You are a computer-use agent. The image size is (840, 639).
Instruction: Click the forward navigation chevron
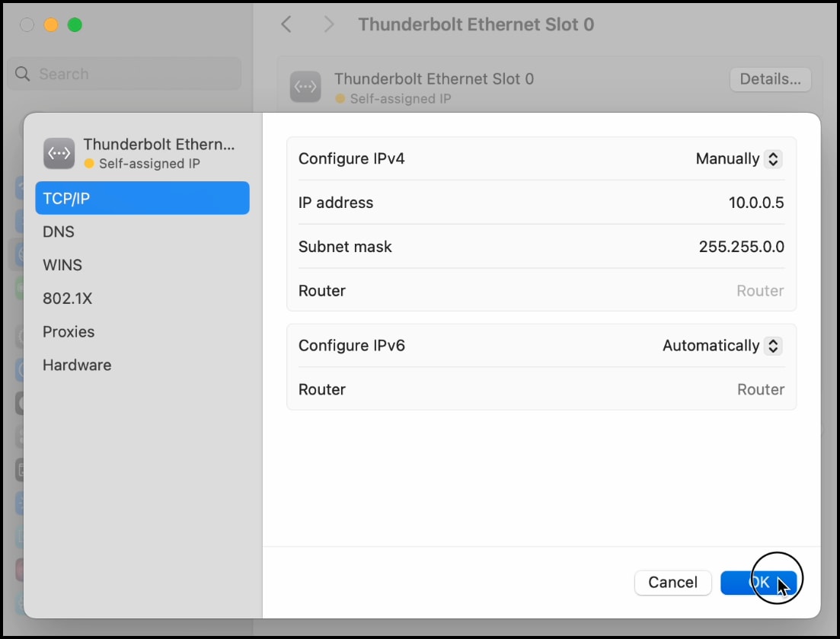point(329,24)
